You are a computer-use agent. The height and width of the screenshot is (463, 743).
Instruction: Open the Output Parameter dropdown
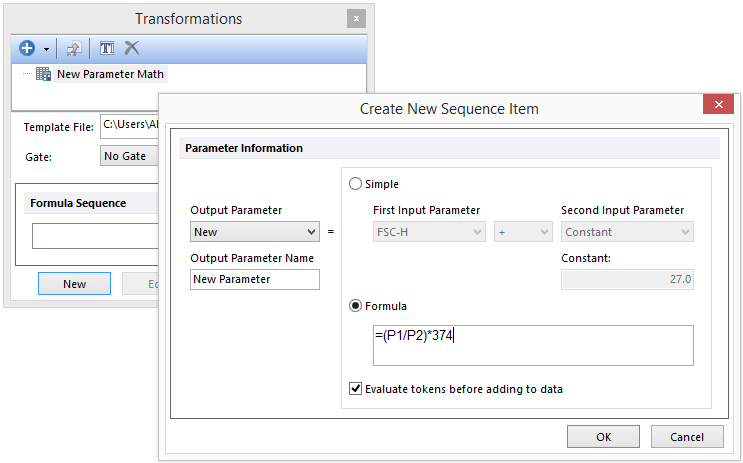[x=255, y=232]
